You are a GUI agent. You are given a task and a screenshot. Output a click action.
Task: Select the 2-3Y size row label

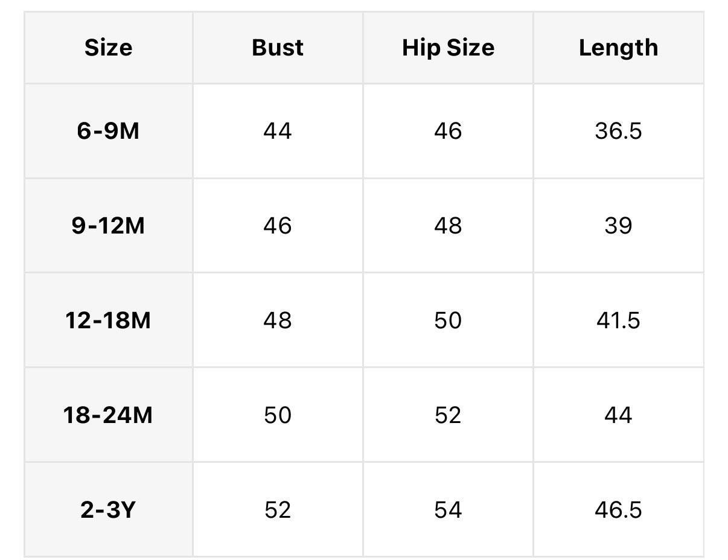pyautogui.click(x=109, y=510)
